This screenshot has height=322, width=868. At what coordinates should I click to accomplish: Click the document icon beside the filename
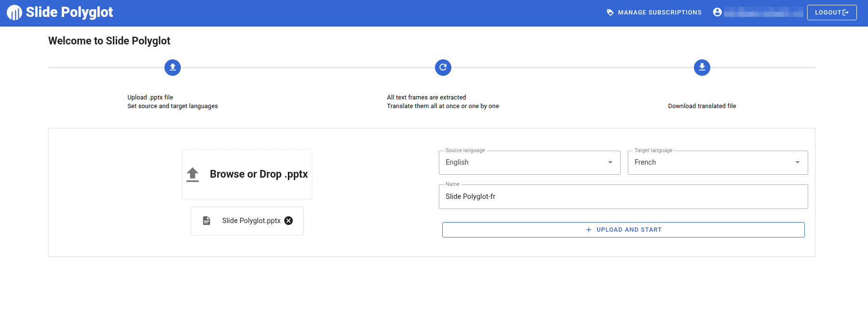(206, 221)
